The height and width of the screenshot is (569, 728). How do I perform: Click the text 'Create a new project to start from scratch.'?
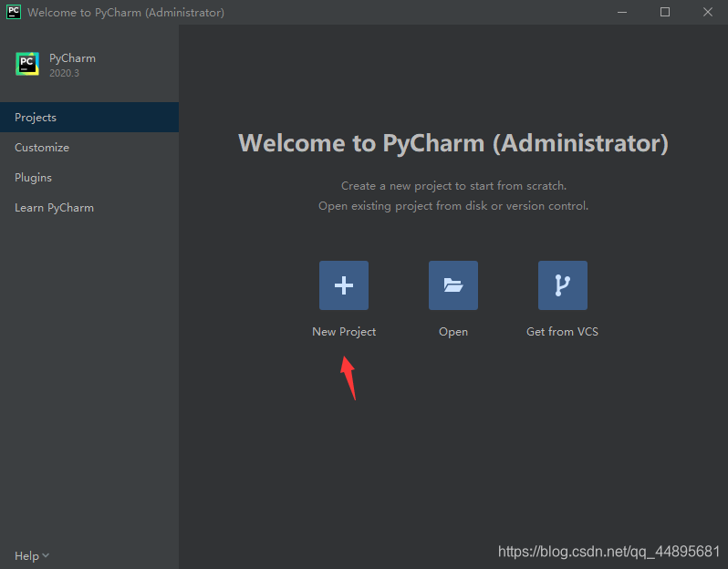tap(453, 186)
